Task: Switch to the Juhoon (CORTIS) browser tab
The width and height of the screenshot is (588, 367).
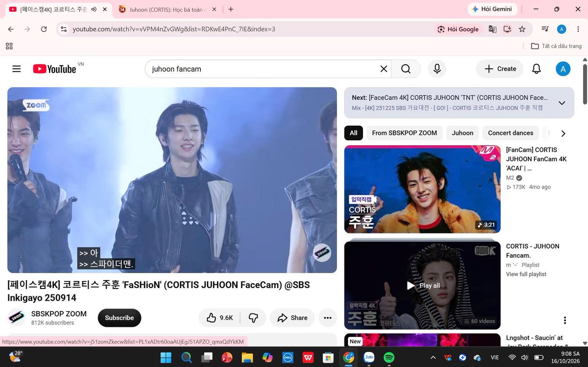Action: [x=168, y=9]
